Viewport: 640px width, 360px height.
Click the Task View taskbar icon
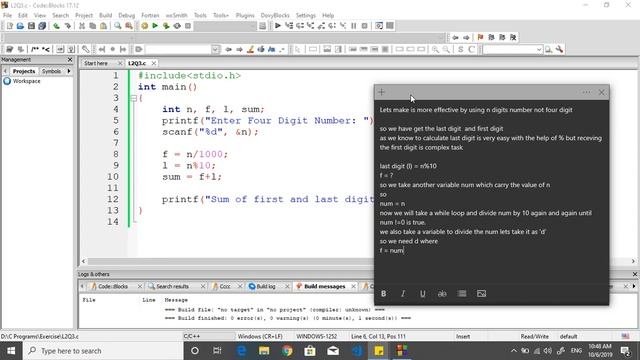point(217,351)
